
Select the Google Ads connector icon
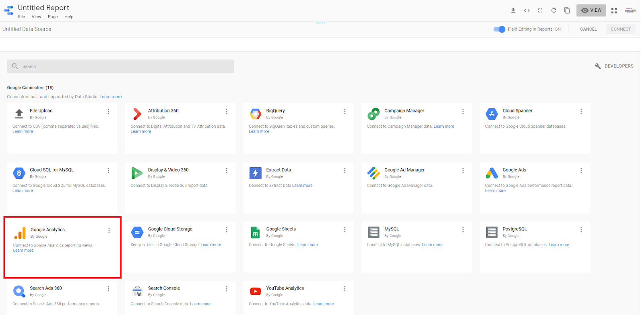492,173
